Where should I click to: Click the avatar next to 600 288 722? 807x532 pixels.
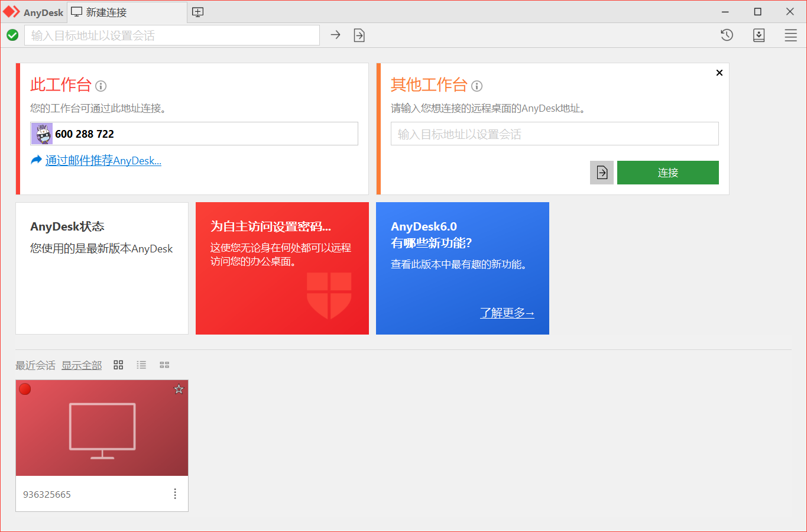tap(43, 134)
